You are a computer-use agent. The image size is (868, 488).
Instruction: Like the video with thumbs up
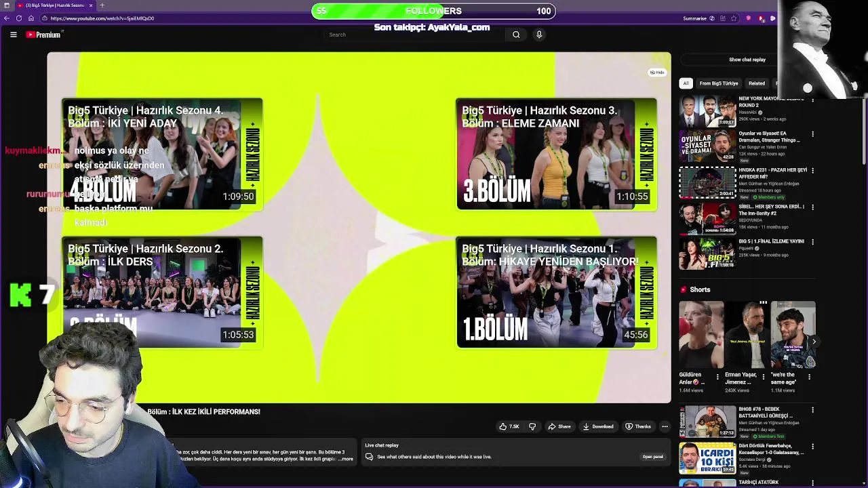point(509,426)
